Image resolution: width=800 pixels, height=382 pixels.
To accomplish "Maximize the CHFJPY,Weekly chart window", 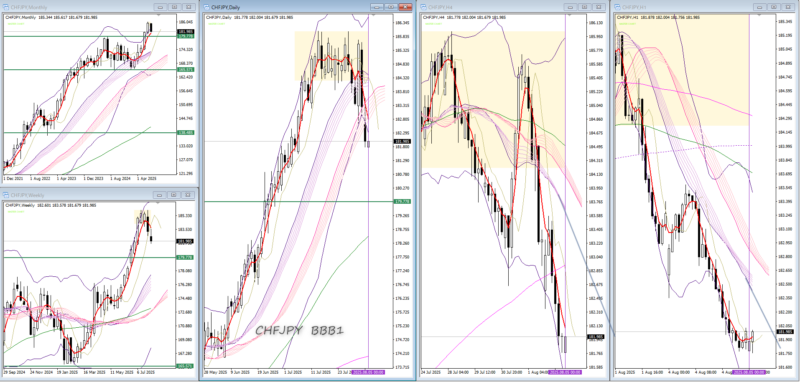I will point(174,195).
